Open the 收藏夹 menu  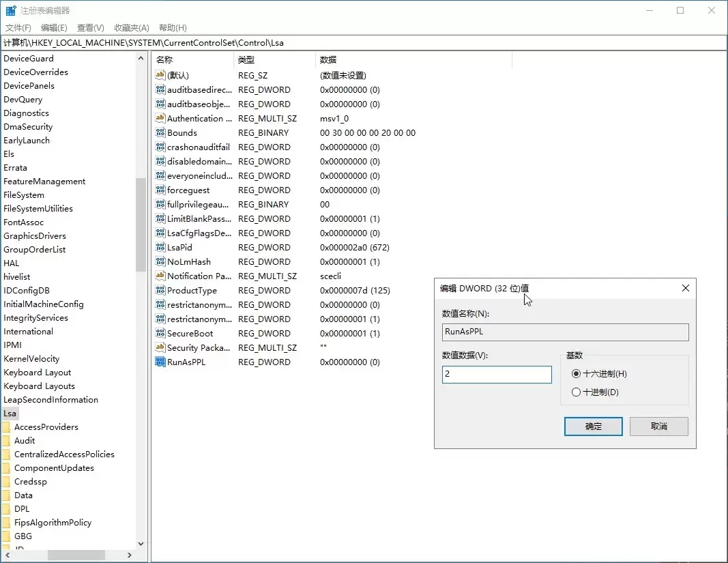coord(131,27)
